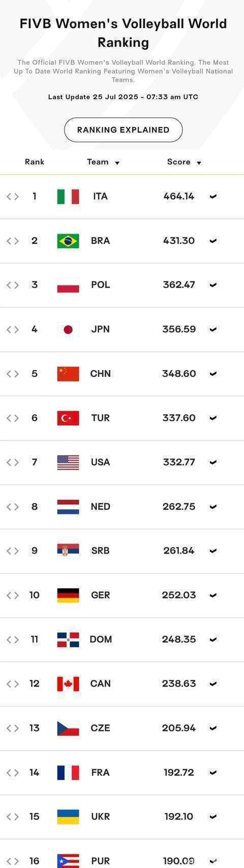Expand the ITA row details chevron
Viewport: 244px width, 868px height.
213,197
